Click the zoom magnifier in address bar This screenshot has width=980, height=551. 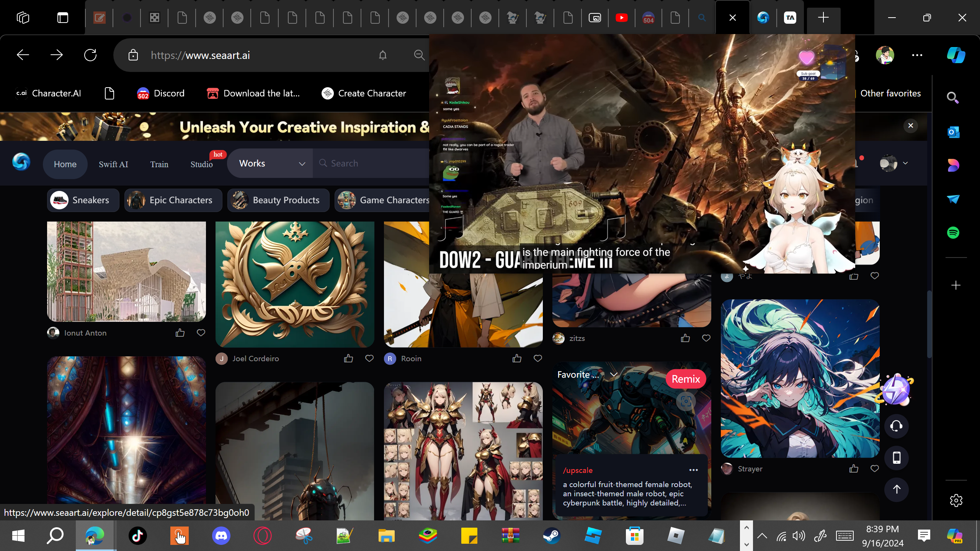[420, 55]
